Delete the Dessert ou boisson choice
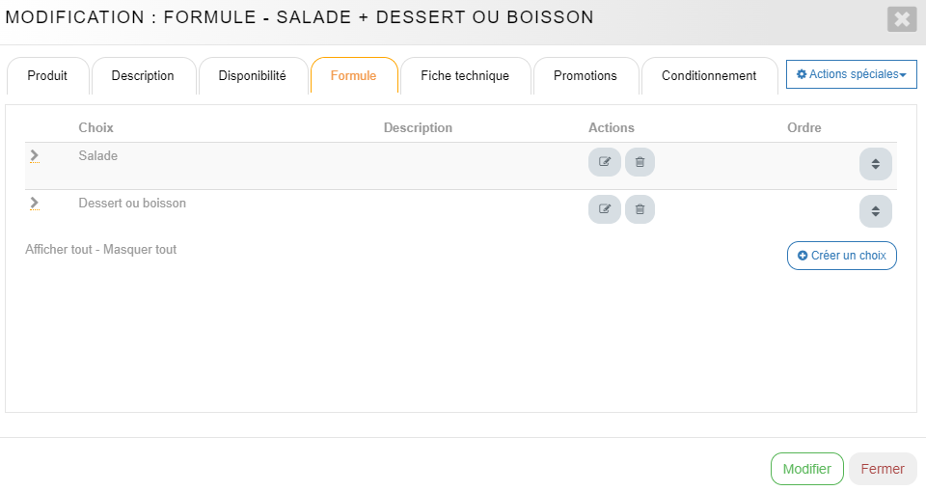This screenshot has height=492, width=926. coord(640,209)
